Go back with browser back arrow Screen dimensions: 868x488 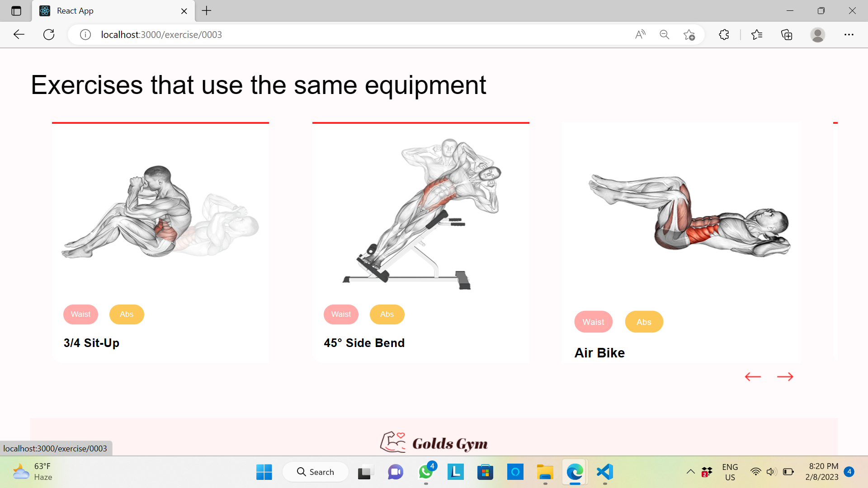click(x=19, y=34)
